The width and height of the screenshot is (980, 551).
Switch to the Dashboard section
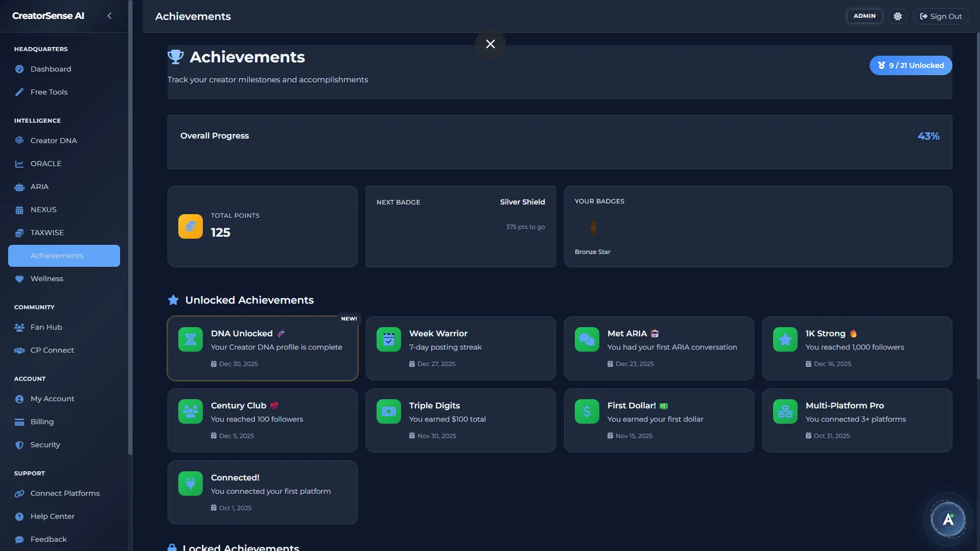pos(50,68)
